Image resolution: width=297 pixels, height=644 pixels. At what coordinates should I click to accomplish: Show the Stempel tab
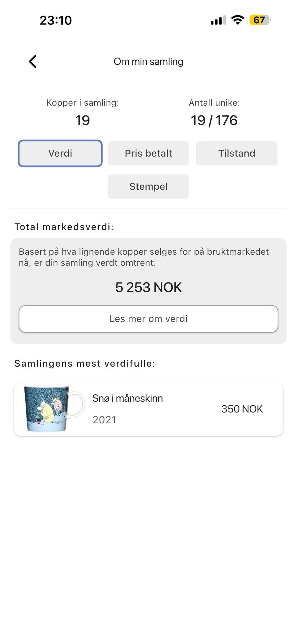coord(148,187)
